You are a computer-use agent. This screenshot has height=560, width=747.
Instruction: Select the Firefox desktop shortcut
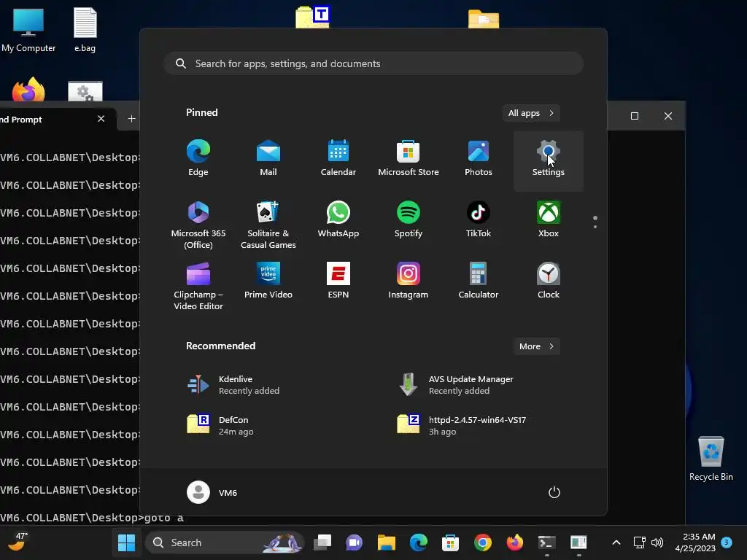[28, 89]
